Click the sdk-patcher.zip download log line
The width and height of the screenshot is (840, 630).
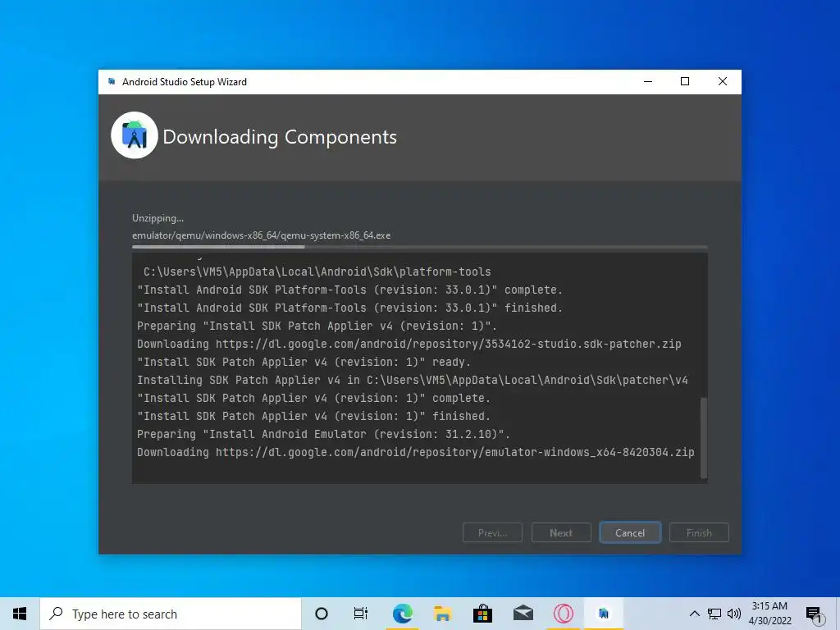click(x=409, y=344)
